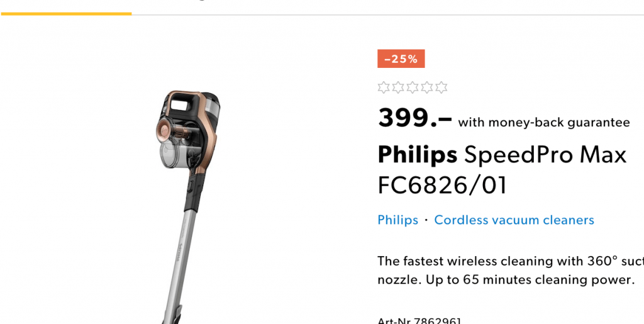Click the SpeedPro Max product name
The image size is (644, 324).
pos(545,154)
